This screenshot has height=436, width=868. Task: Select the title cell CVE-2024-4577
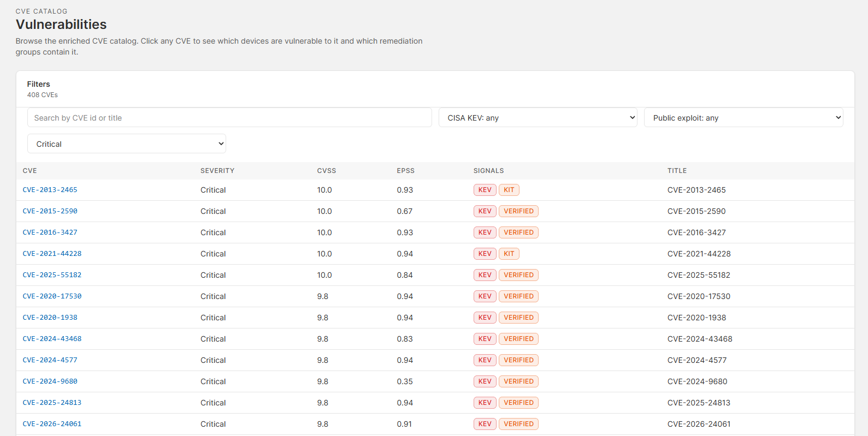tap(697, 360)
